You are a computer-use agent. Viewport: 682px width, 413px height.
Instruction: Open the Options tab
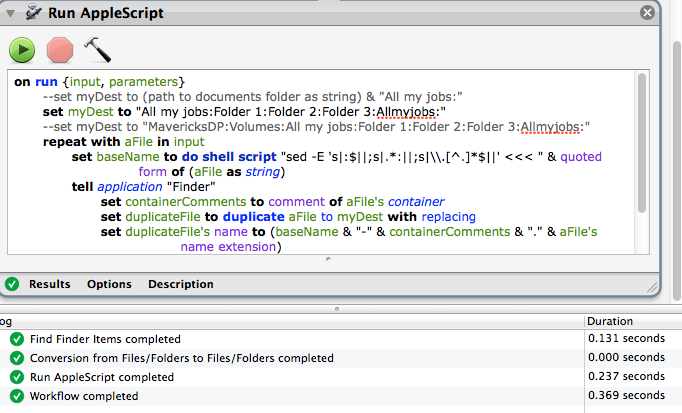coord(109,284)
